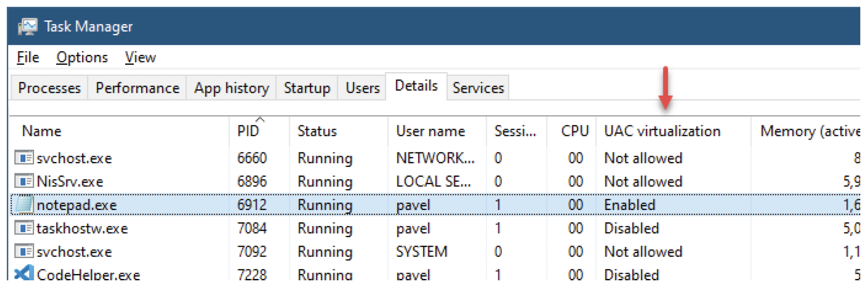Switch to the Services tab
868x293 pixels.
pyautogui.click(x=478, y=88)
